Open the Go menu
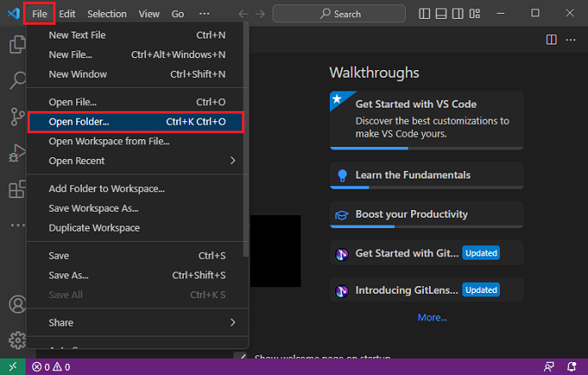588x375 pixels. [x=178, y=14]
